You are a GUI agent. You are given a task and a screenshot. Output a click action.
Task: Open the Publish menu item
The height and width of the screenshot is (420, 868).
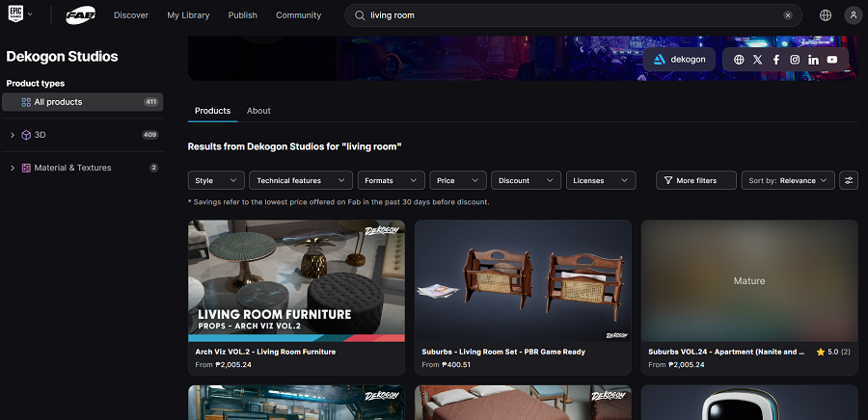242,15
